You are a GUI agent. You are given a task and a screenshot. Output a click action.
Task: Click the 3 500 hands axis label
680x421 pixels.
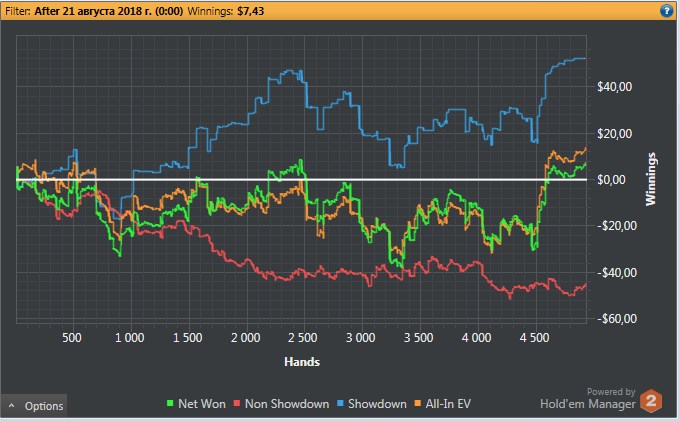click(x=418, y=338)
